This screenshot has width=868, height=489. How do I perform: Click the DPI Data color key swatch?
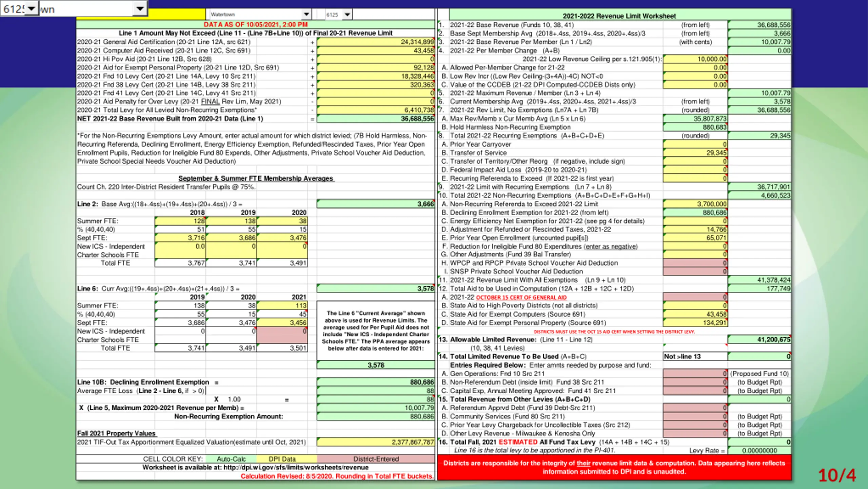coord(282,459)
